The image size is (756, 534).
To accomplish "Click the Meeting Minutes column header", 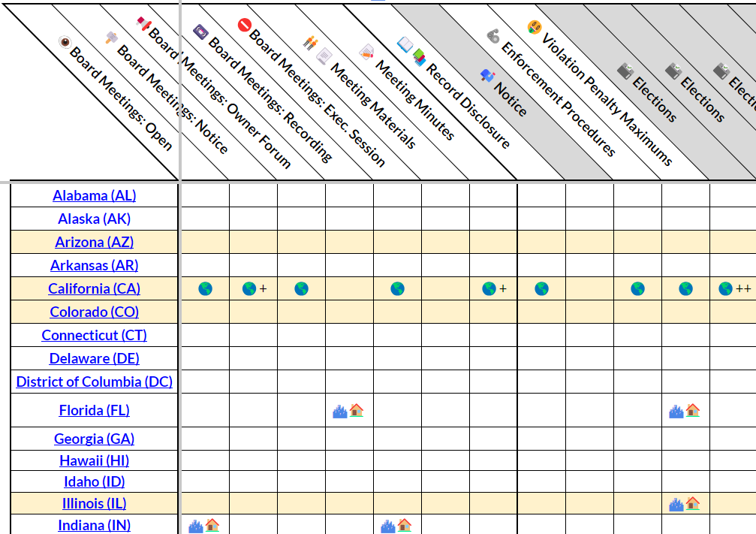I will pyautogui.click(x=414, y=101).
